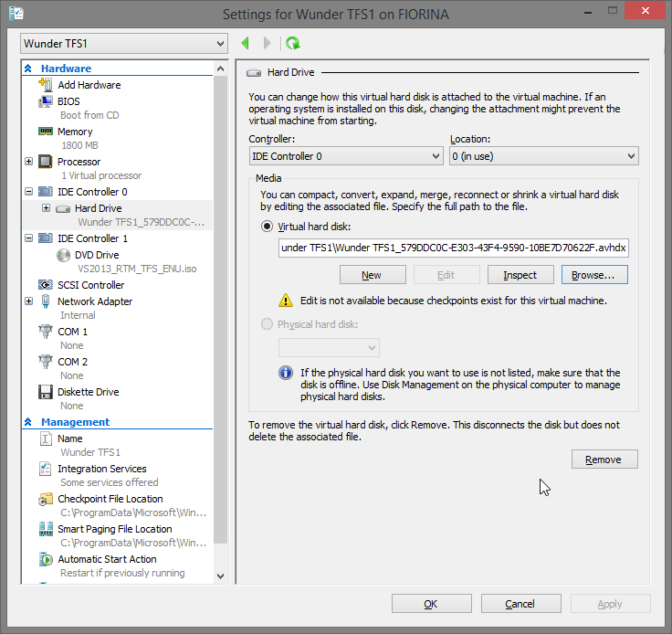This screenshot has width=672, height=634.
Task: Click the blue information icon
Action: click(x=286, y=373)
